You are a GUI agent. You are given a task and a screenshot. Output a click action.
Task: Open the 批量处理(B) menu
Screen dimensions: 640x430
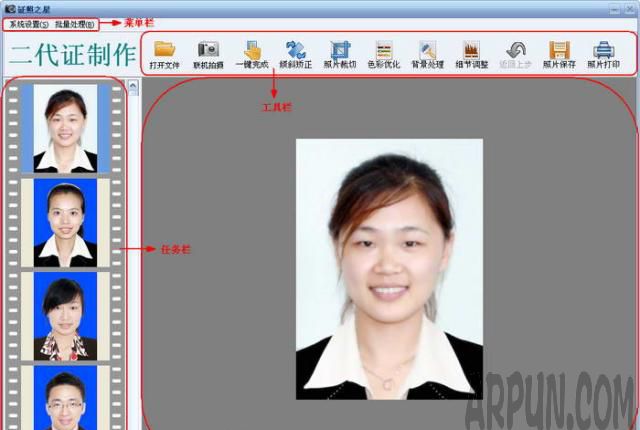(x=75, y=23)
